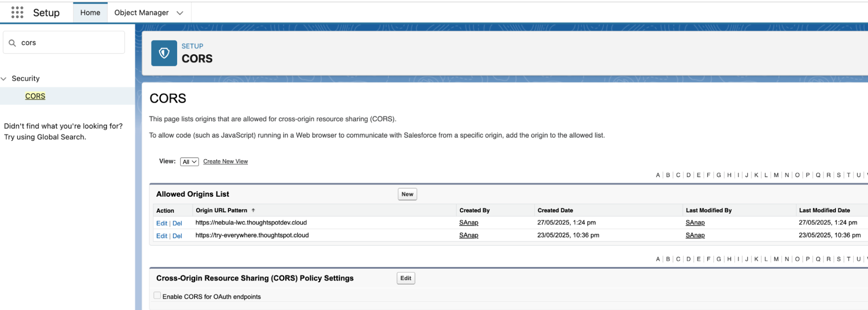Edit the nebula-lwc.thoughtspotdev.cloud origin

(162, 223)
